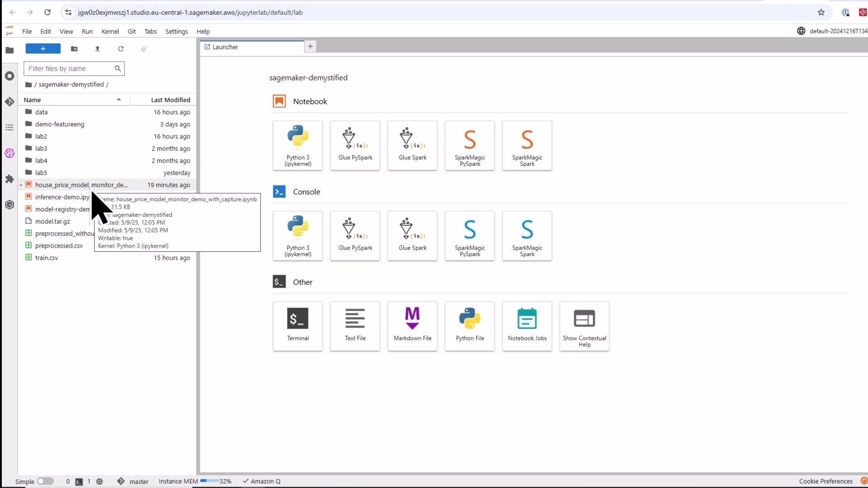Click sagemaker-demystified breadcrumb path
The height and width of the screenshot is (488, 868).
click(x=71, y=84)
